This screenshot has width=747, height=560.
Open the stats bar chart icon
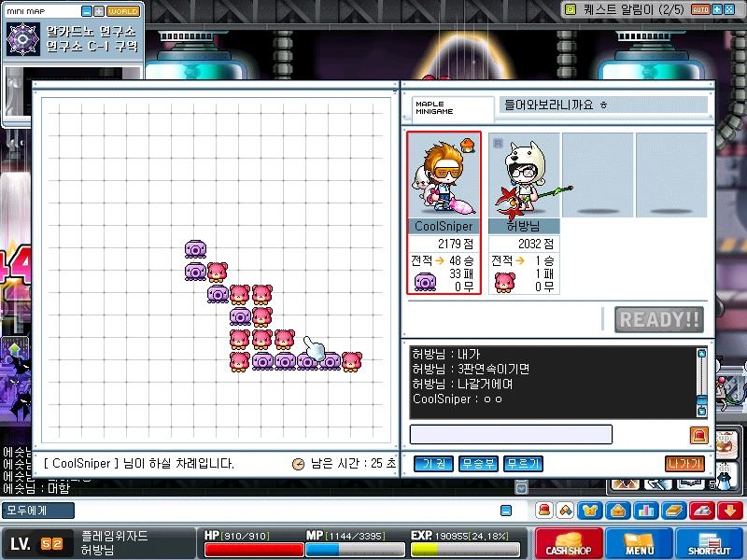click(x=646, y=511)
